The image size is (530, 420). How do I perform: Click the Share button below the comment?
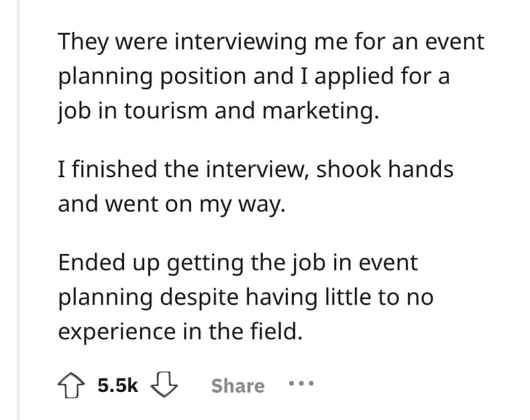point(237,386)
